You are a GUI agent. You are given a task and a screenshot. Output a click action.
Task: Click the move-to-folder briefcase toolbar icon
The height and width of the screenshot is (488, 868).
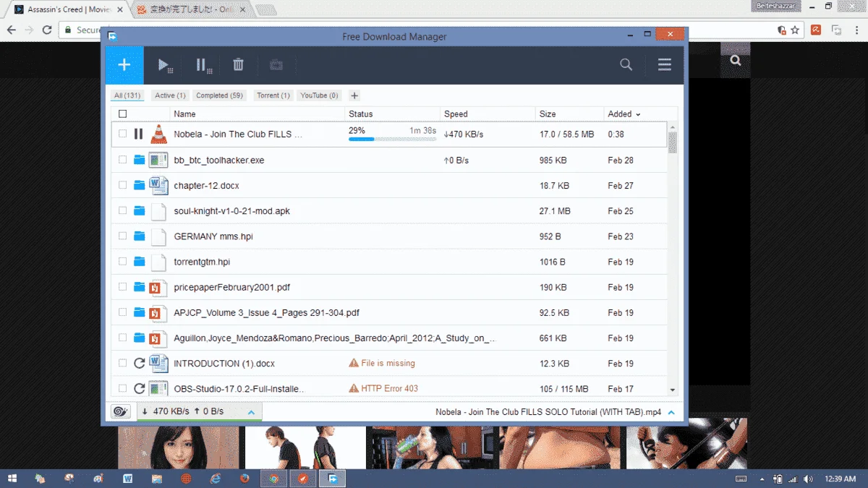coord(276,65)
